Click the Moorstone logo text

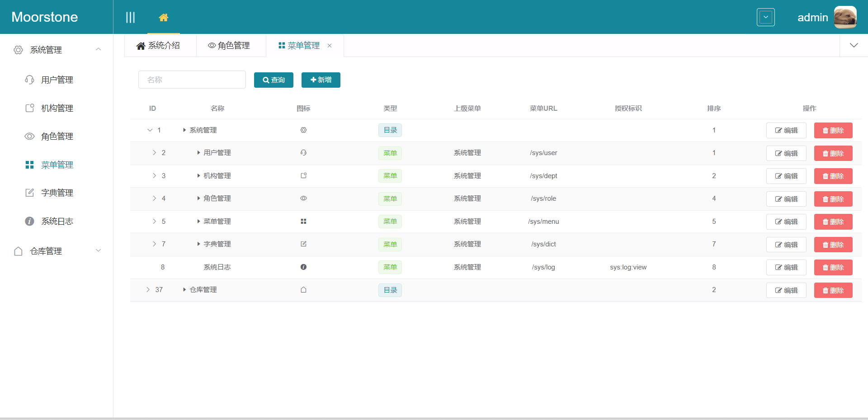[45, 17]
